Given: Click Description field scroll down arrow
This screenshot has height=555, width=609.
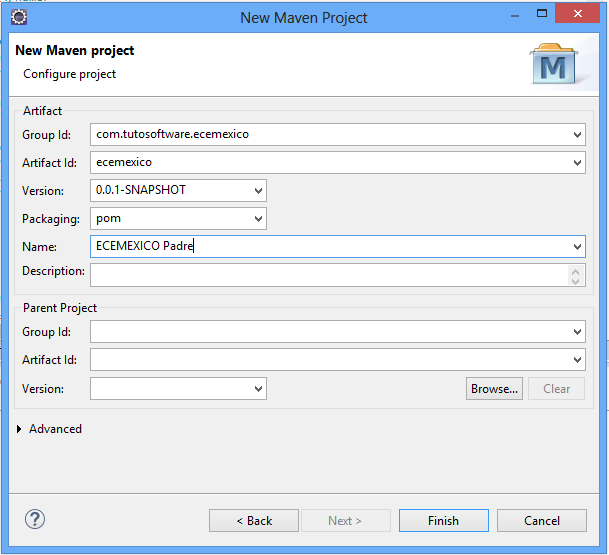Looking at the screenshot, I should 576,281.
